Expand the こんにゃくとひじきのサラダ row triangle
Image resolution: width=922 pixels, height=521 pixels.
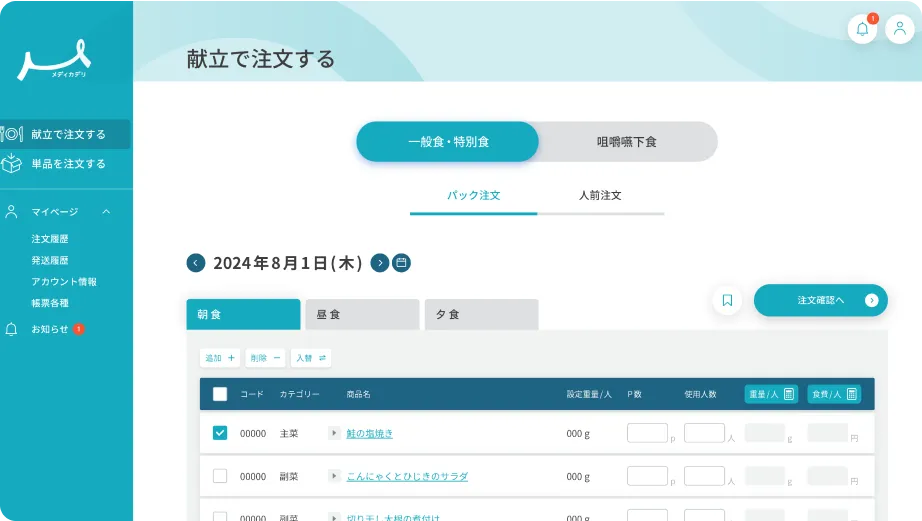(335, 476)
